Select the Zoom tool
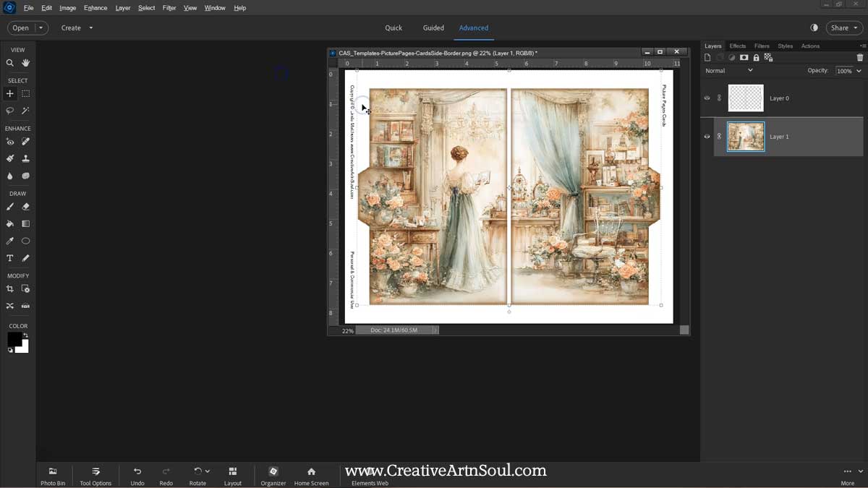Viewport: 868px width, 488px height. click(x=10, y=63)
